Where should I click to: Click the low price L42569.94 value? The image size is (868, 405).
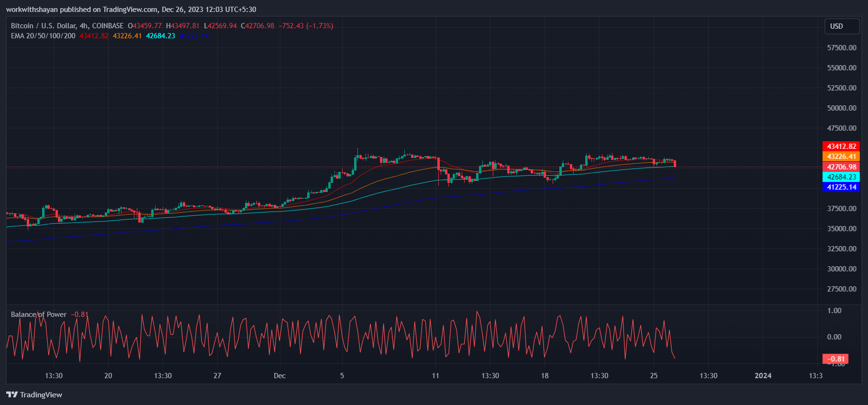click(x=220, y=26)
